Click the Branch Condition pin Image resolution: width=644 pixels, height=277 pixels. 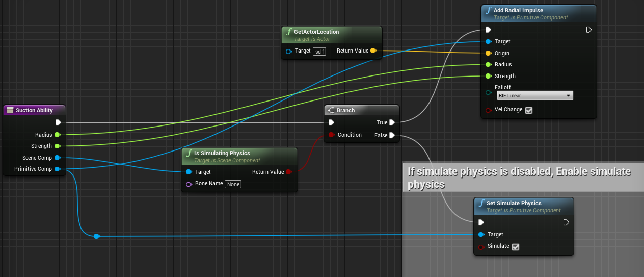click(x=331, y=135)
